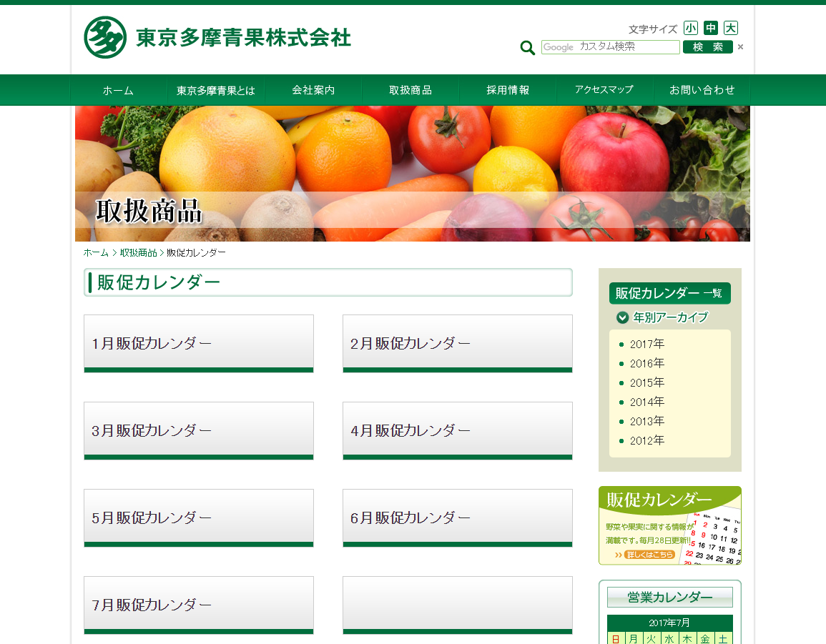Click 取扱商品 breadcrumb link
The width and height of the screenshot is (826, 644).
coord(139,253)
